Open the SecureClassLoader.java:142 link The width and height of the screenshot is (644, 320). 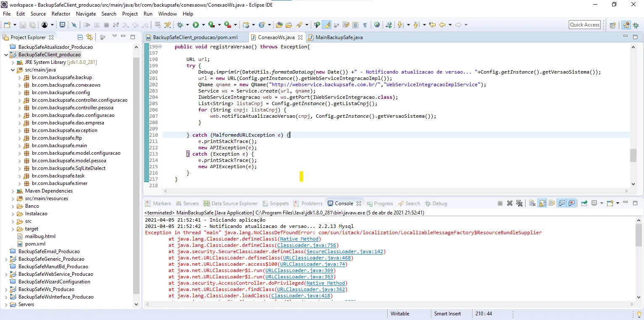pos(344,251)
